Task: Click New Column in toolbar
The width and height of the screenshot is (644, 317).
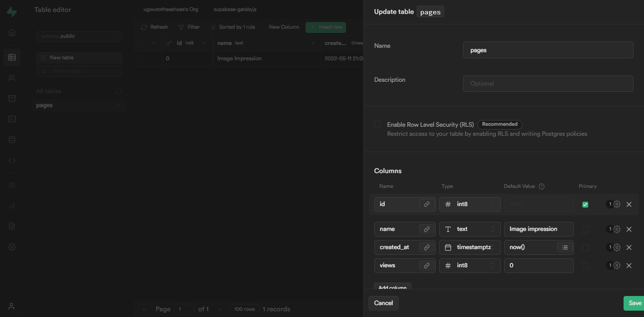Action: (x=284, y=27)
